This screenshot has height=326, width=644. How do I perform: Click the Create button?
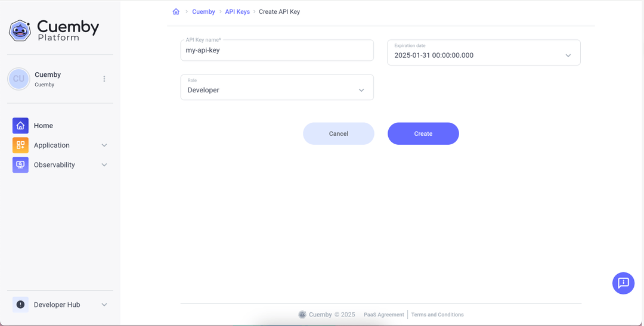(x=423, y=133)
